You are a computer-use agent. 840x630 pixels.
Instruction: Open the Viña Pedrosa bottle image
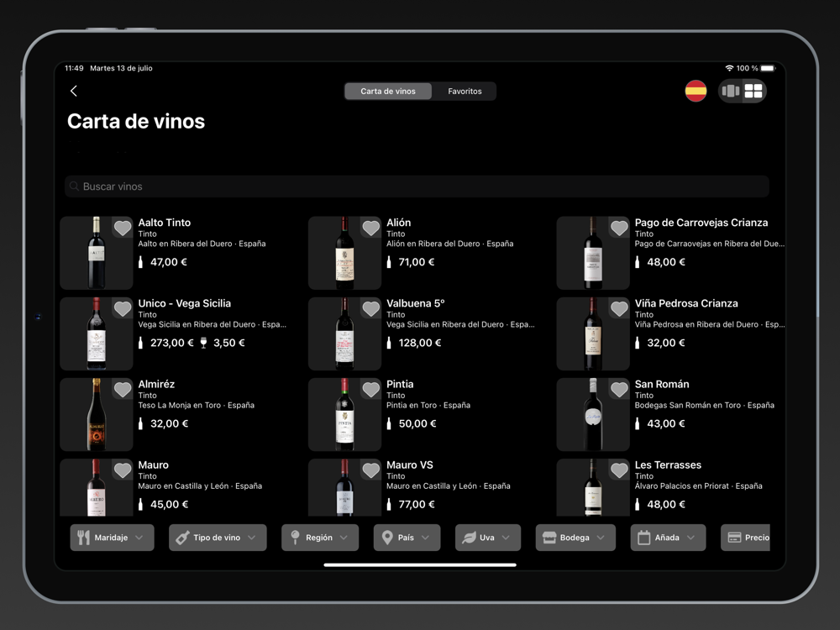(593, 333)
